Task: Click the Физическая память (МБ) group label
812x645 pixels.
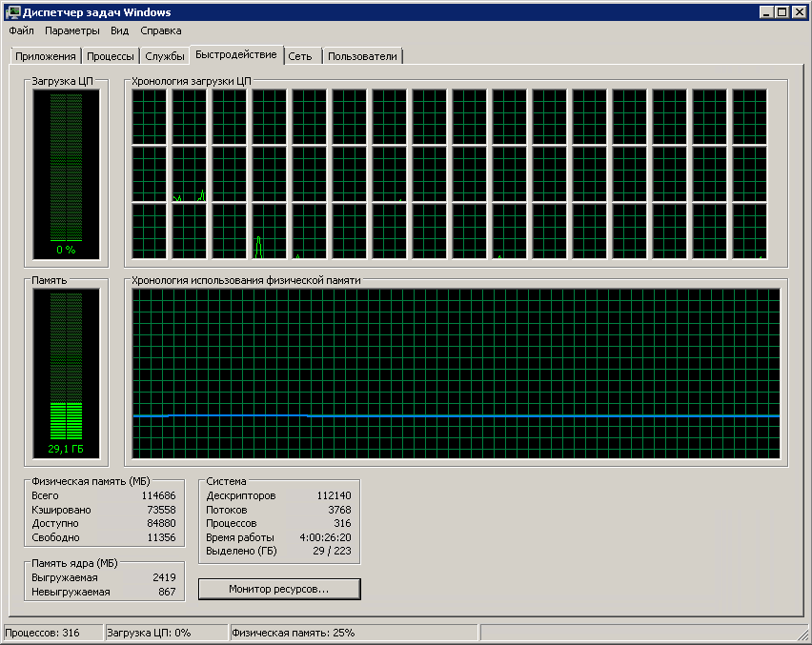Action: tap(91, 481)
